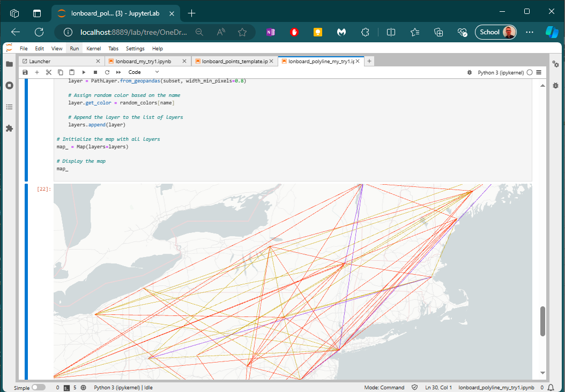The width and height of the screenshot is (565, 392).
Task: Open a new launcher with the tab plus button
Action: pos(369,62)
